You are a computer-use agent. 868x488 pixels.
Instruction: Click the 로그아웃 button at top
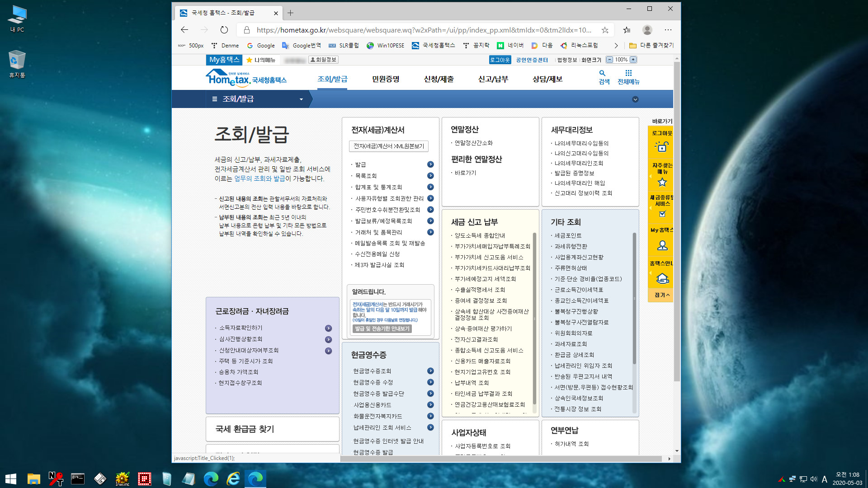tap(500, 60)
